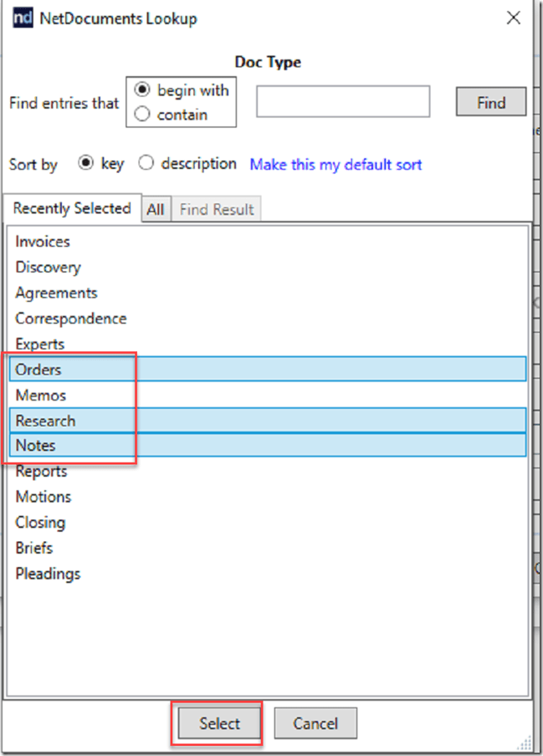Go to the Recently Selected tab
The image size is (543, 756).
[72, 208]
